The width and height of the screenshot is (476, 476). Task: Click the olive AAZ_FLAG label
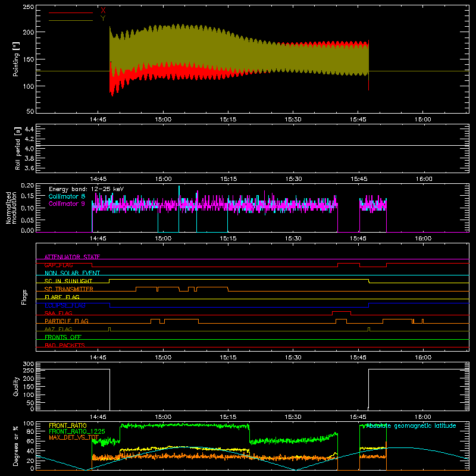click(58, 329)
